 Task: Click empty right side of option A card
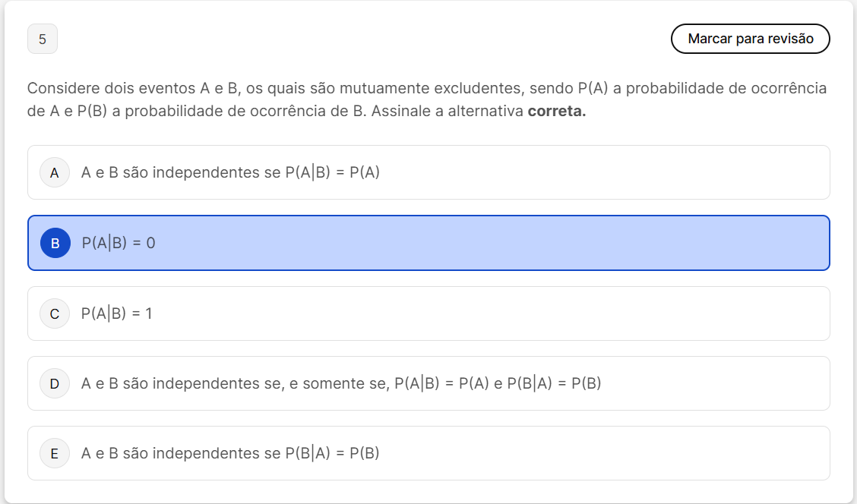608,172
